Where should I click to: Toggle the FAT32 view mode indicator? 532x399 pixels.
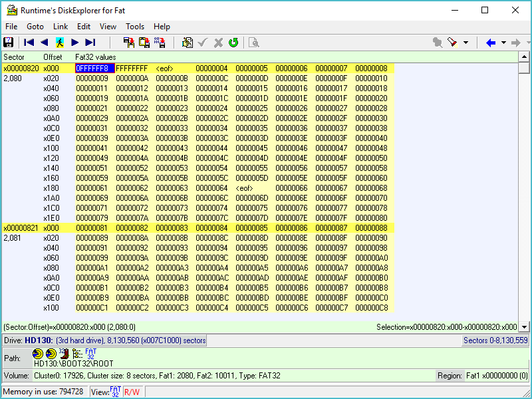(115, 392)
